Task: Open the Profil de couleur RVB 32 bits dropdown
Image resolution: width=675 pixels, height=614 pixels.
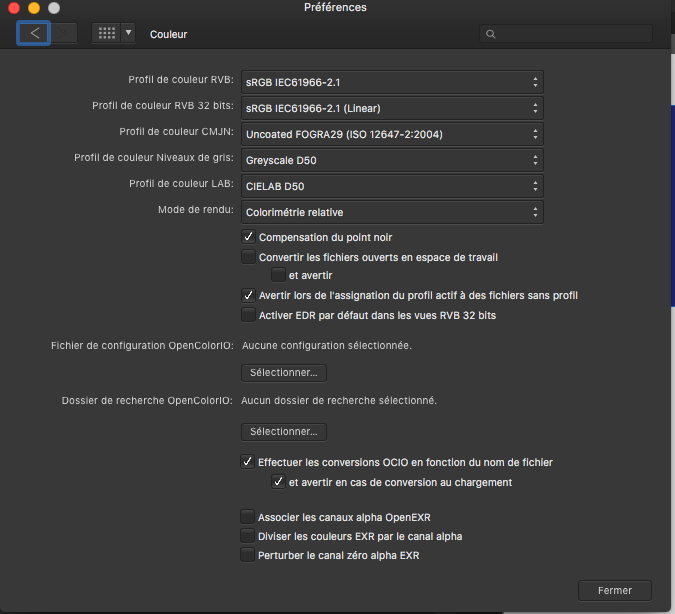Action: (392, 108)
